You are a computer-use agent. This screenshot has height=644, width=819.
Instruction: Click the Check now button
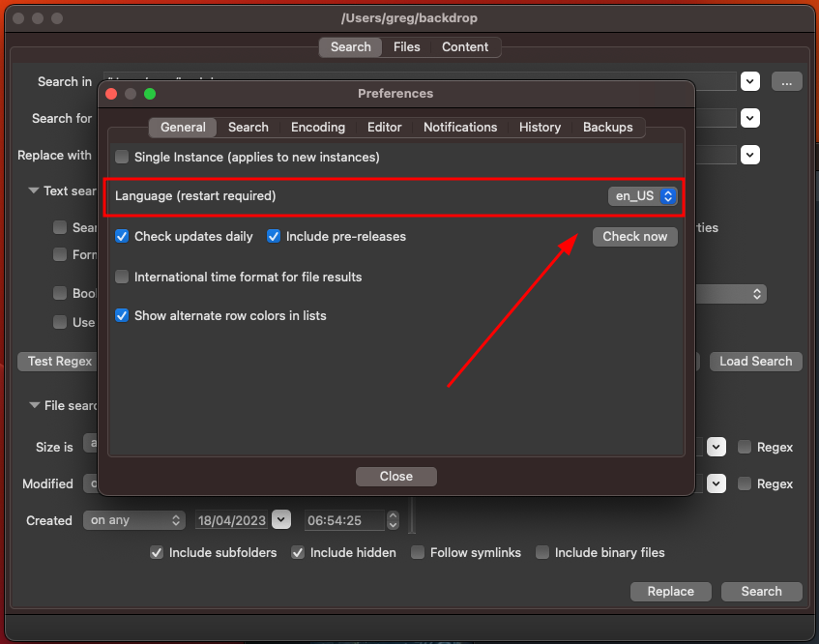[x=634, y=237]
